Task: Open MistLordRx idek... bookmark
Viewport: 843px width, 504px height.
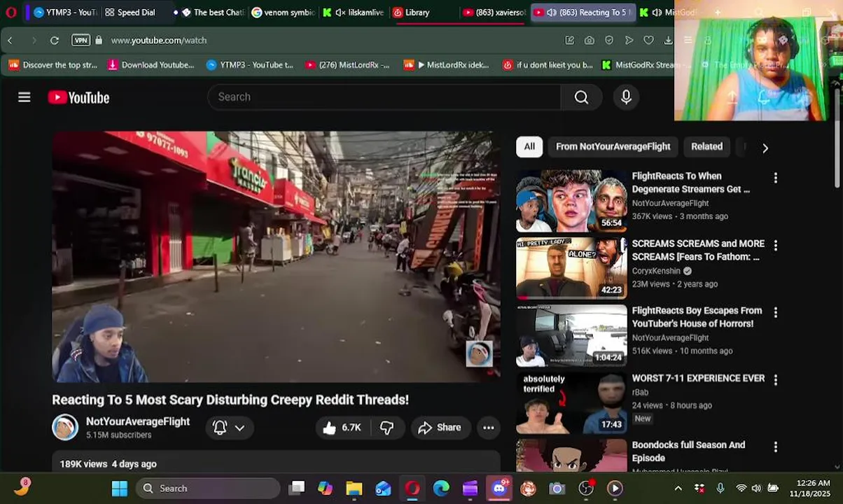Action: point(447,65)
